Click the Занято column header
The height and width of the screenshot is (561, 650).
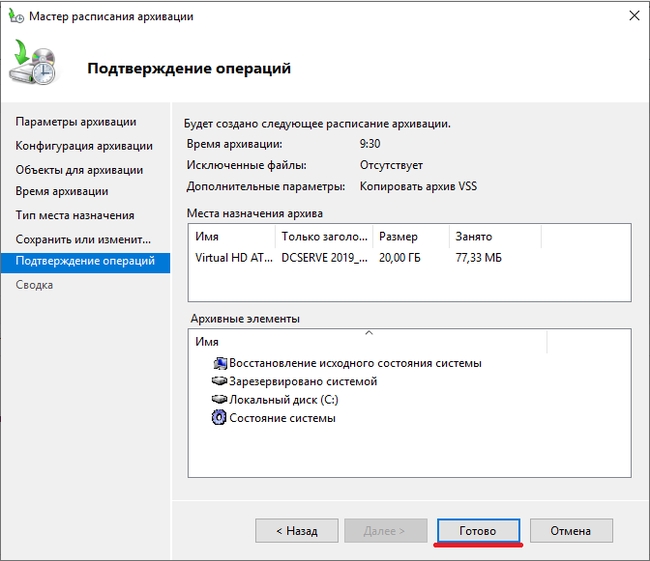(x=474, y=237)
